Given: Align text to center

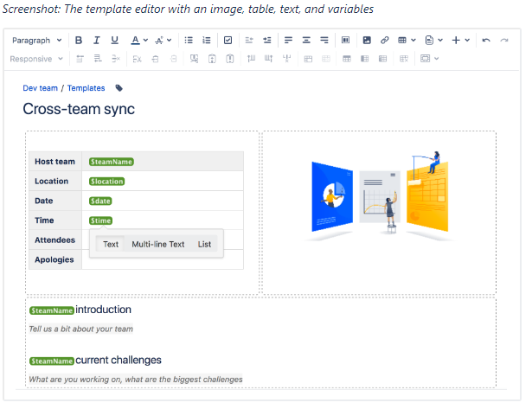Looking at the screenshot, I should coord(306,41).
